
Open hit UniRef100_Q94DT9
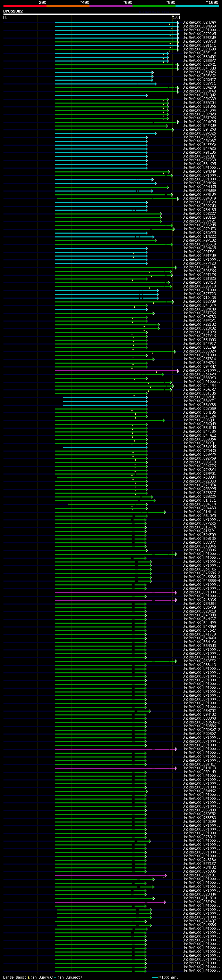[x=199, y=198]
